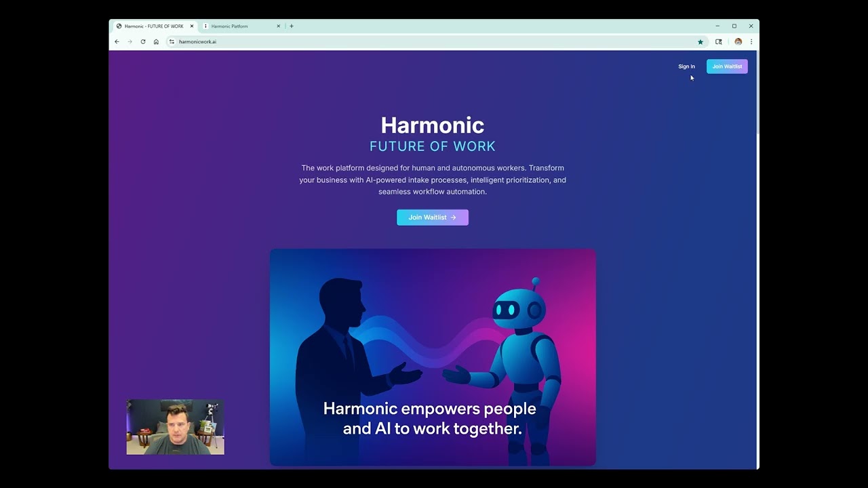Open a new tab with plus button
Image resolution: width=868 pixels, height=488 pixels.
[292, 26]
